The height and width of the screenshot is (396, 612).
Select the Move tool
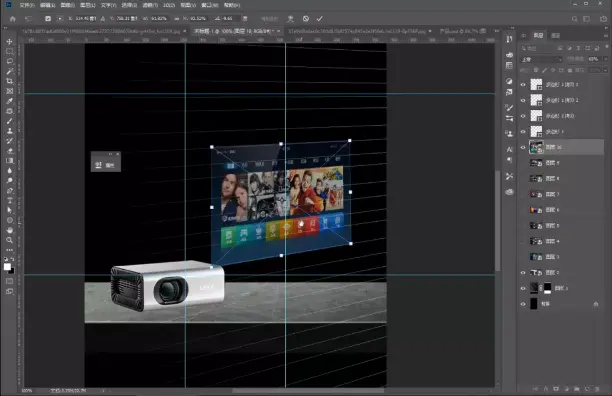9,41
